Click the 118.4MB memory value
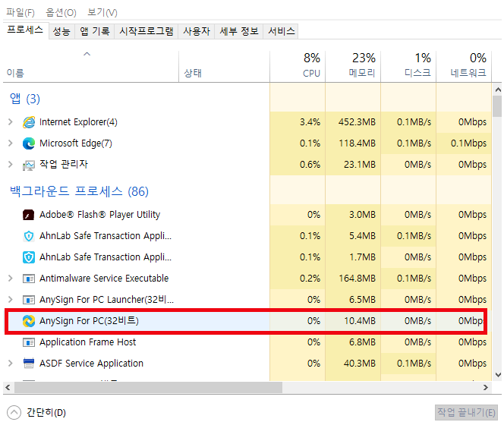The image size is (504, 422). point(357,143)
